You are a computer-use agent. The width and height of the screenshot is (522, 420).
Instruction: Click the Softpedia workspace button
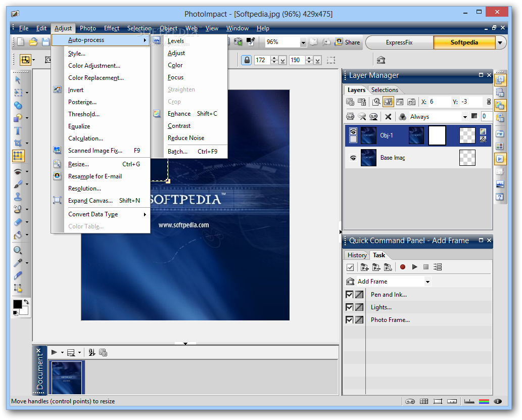click(x=464, y=42)
